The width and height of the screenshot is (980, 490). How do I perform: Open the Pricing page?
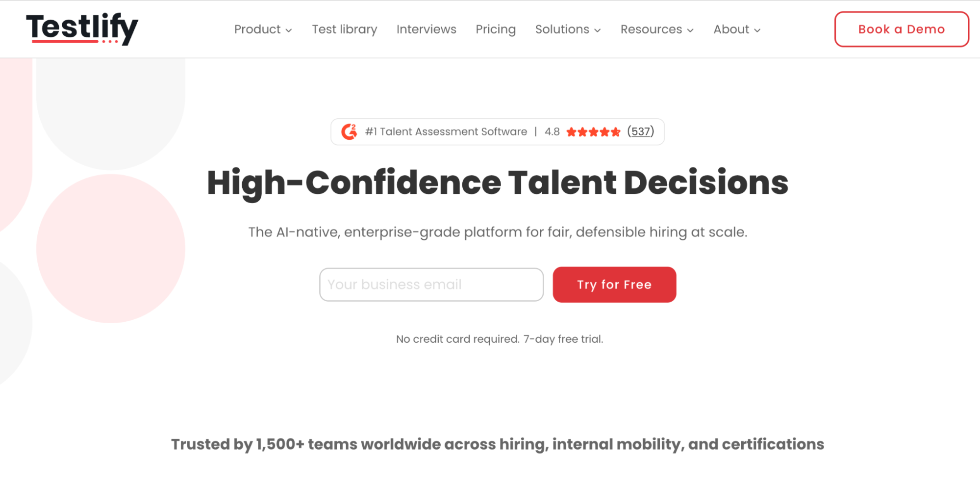tap(496, 29)
